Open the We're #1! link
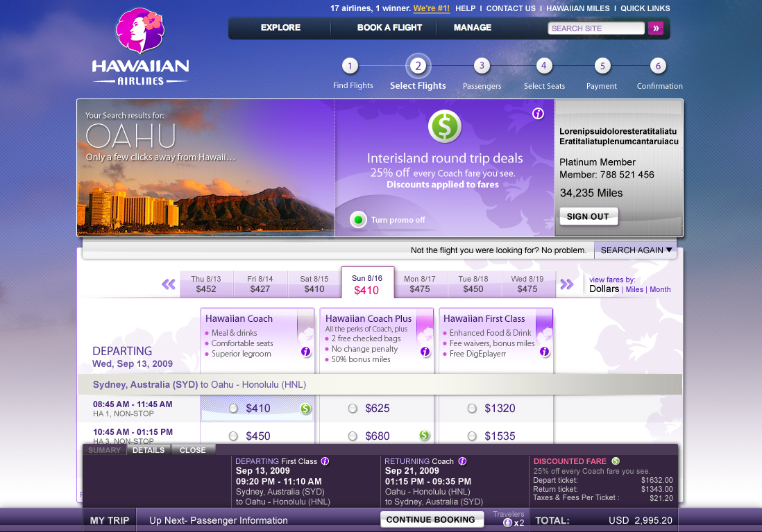762x532 pixels. (x=431, y=8)
